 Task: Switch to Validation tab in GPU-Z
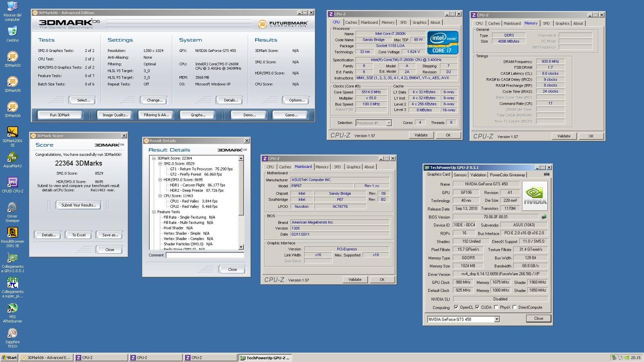click(478, 175)
